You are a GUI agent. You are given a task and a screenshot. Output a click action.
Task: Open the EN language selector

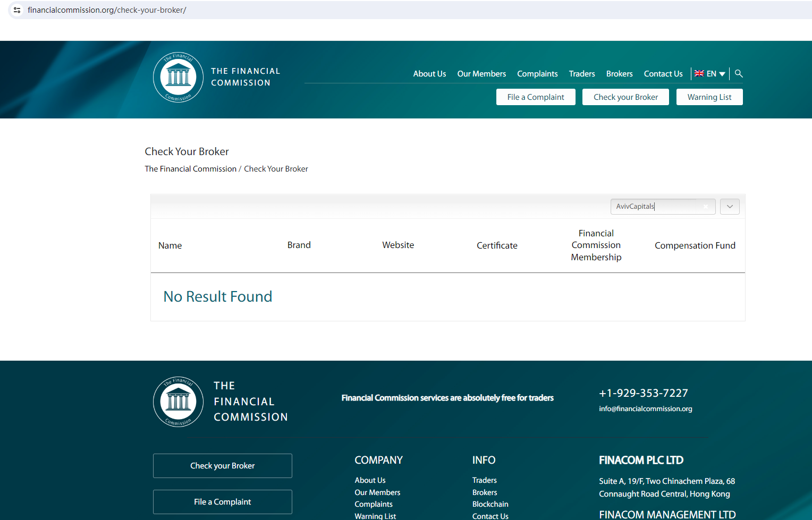[710, 74]
